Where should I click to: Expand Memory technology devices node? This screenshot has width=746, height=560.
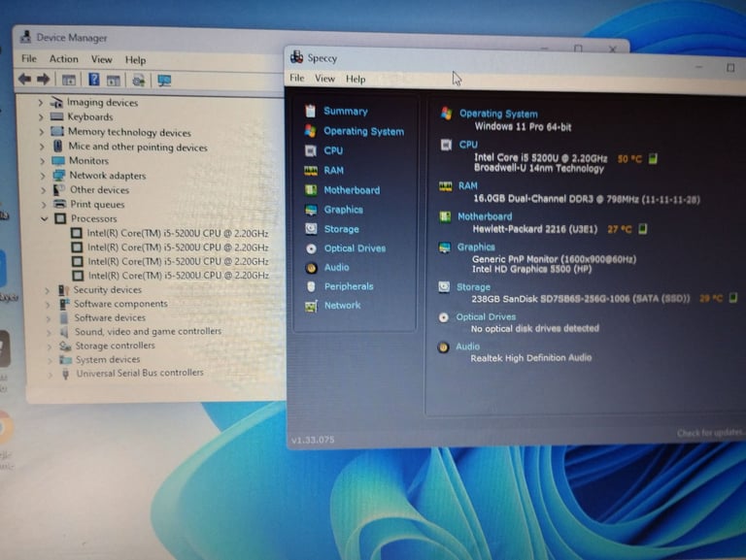[x=42, y=132]
